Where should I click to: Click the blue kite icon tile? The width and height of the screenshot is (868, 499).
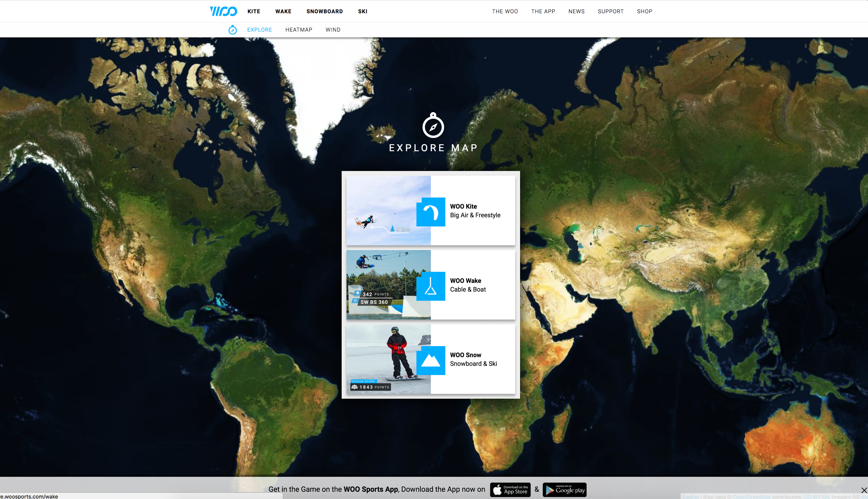point(431,212)
